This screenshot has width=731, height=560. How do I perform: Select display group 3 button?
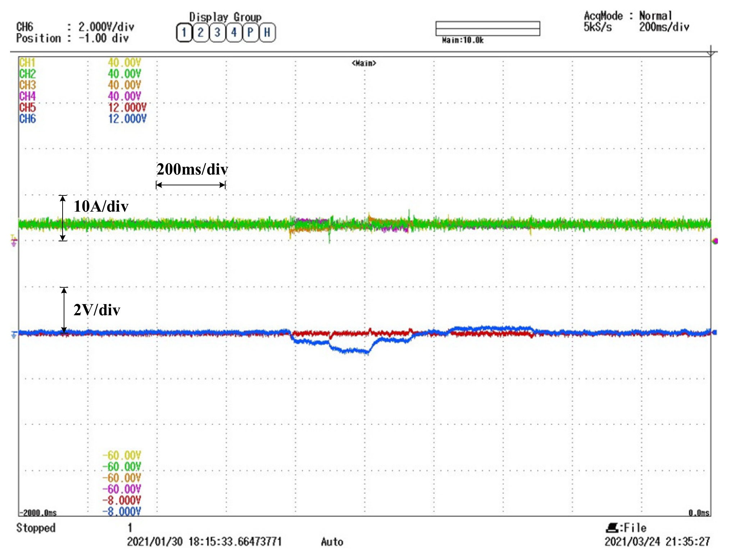217,33
